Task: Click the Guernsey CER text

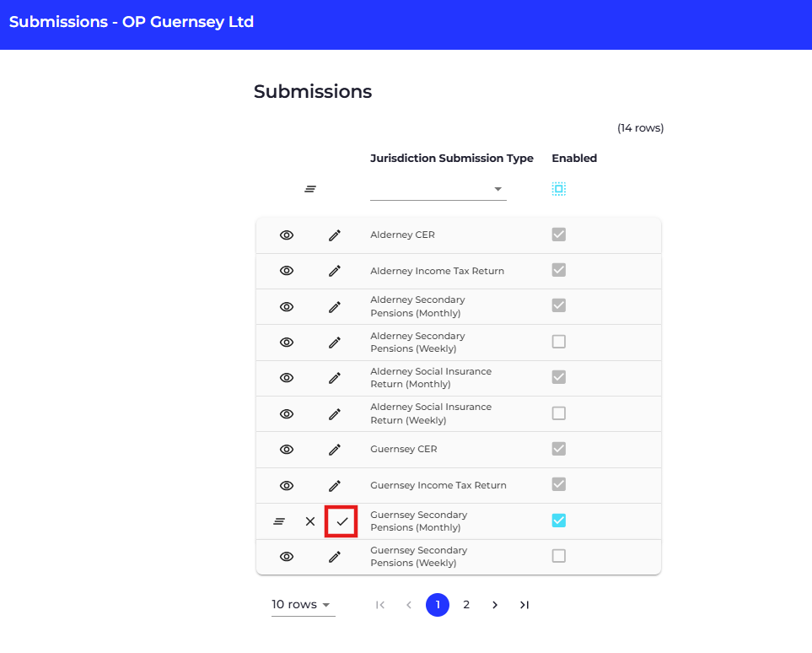Action: [403, 450]
